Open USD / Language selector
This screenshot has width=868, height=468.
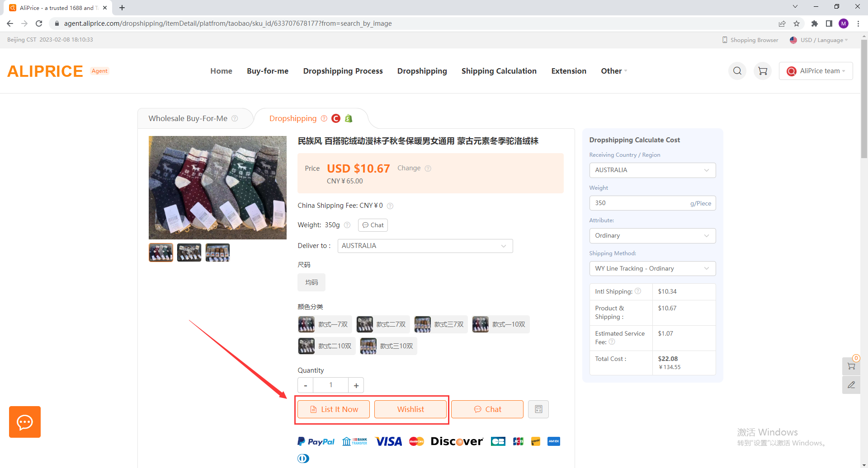(x=819, y=40)
